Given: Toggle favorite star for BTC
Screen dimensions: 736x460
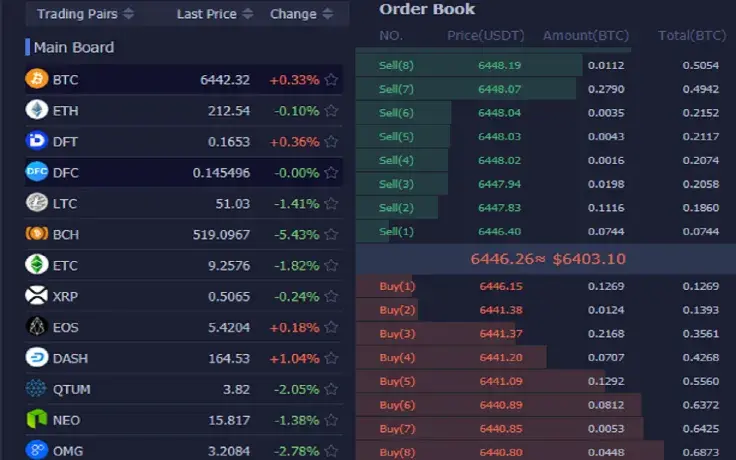Looking at the screenshot, I should tap(331, 79).
